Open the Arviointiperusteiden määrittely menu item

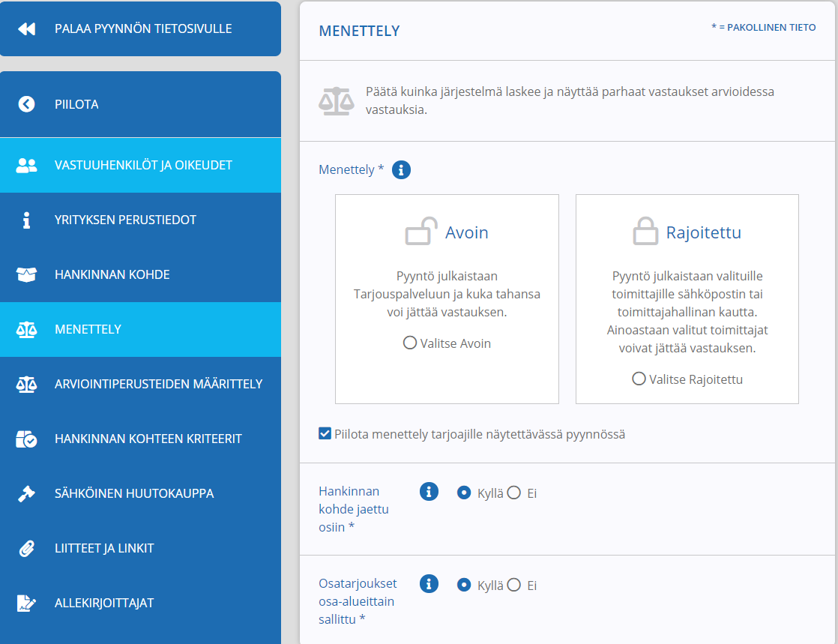click(x=140, y=385)
